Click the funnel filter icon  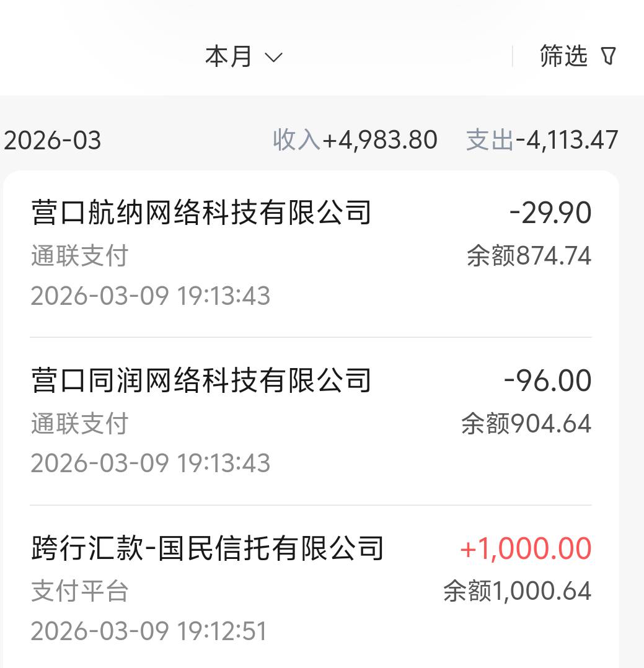[x=609, y=57]
